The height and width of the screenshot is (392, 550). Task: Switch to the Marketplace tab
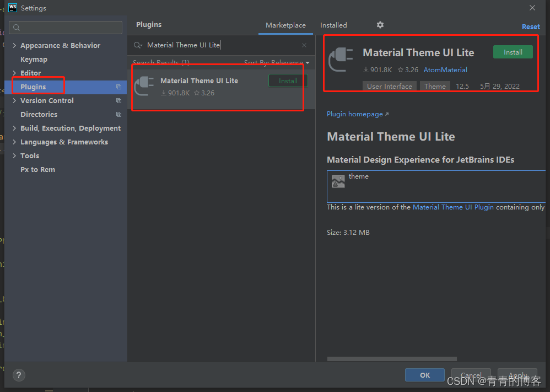click(x=285, y=25)
